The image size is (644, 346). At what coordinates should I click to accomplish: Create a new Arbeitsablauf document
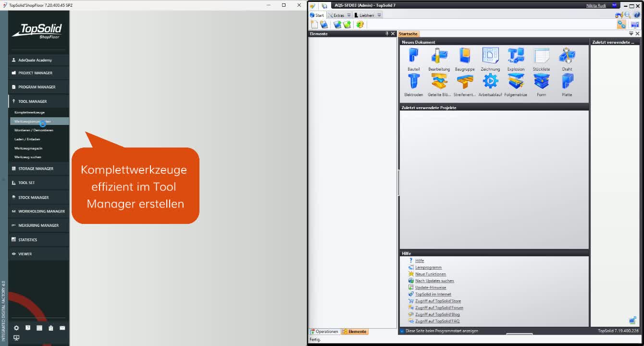pos(490,85)
